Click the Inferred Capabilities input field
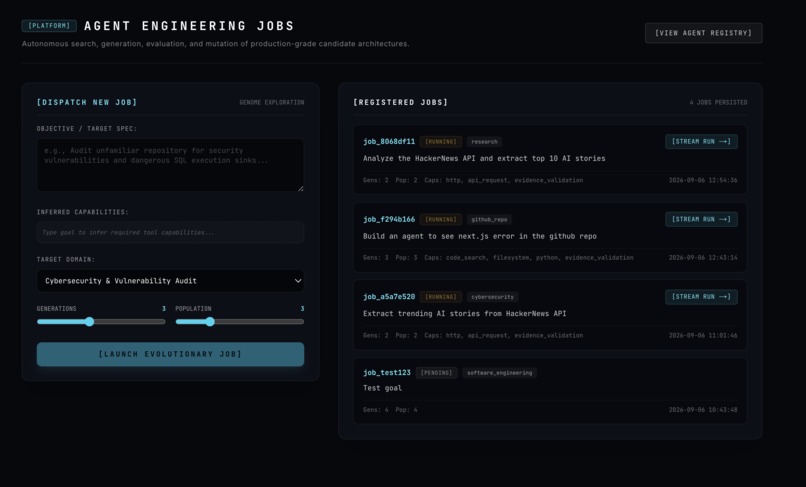 point(170,232)
